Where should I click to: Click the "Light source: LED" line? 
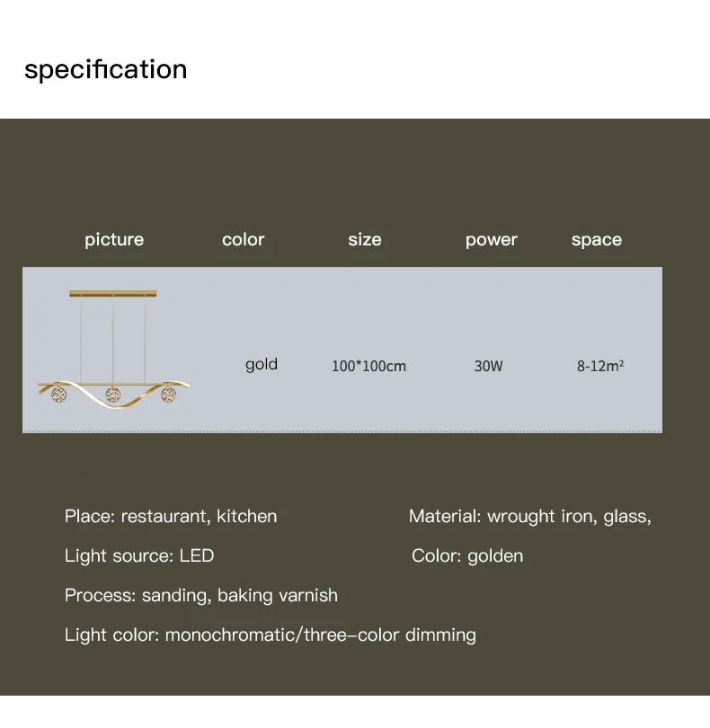[139, 555]
